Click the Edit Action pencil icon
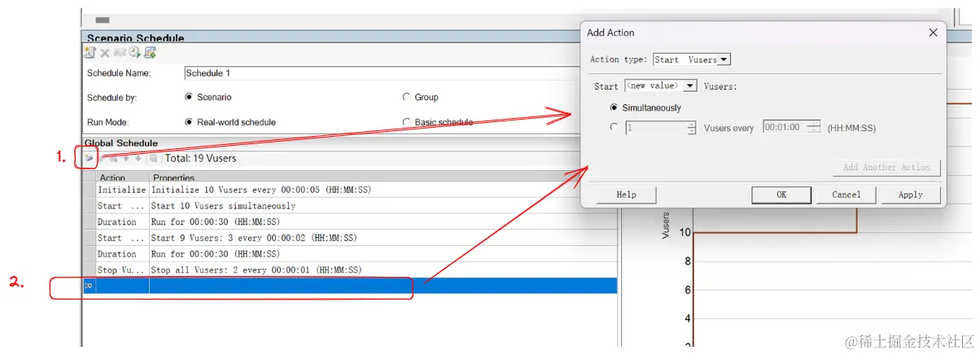 [103, 158]
